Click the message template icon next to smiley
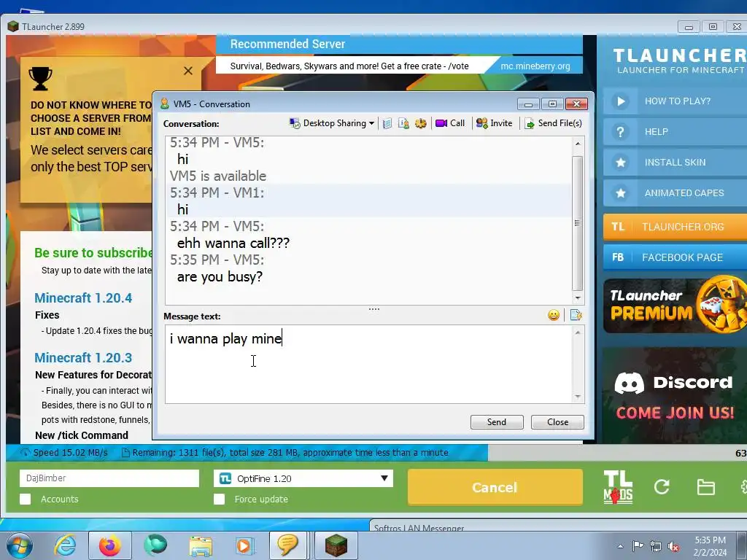The height and width of the screenshot is (560, 747). click(576, 315)
